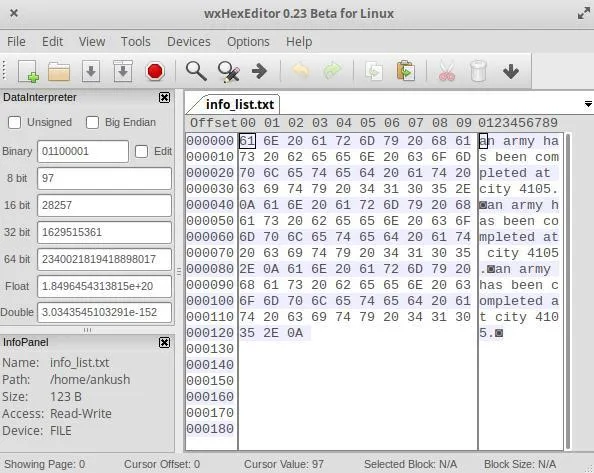Click the sash grip between interpreter and InfoPanel
Screen dimensions: 594x473
coord(87,330)
